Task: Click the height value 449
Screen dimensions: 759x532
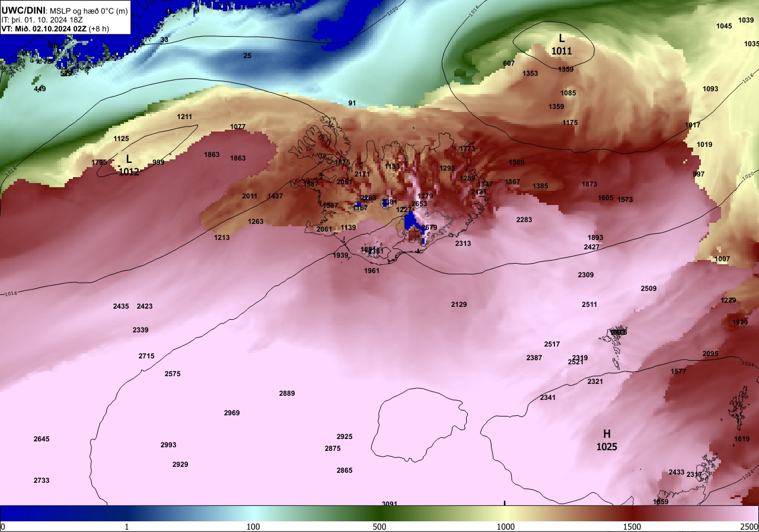Action: tap(40, 89)
